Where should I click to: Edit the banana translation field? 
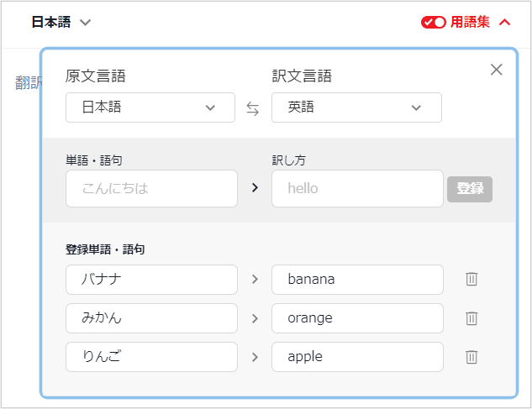click(x=357, y=280)
